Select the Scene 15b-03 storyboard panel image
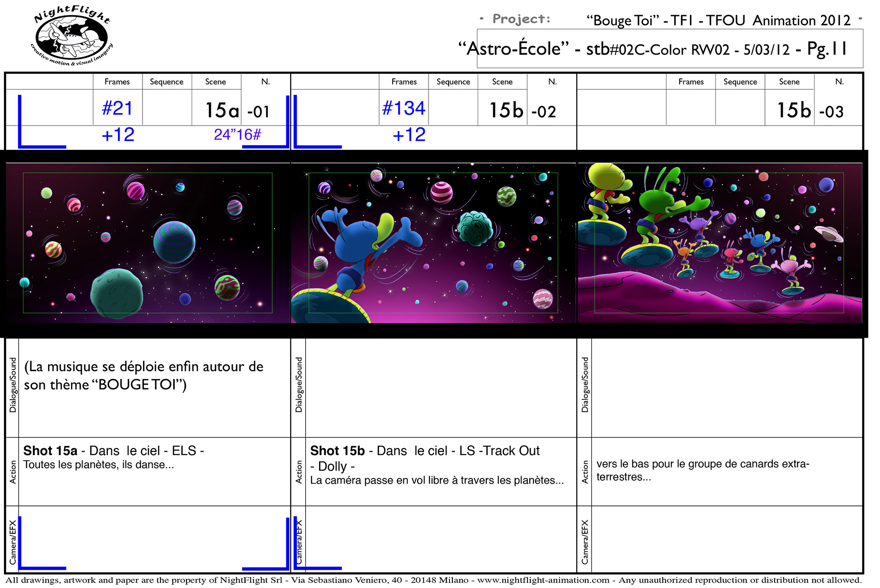The height and width of the screenshot is (588, 880). [720, 243]
